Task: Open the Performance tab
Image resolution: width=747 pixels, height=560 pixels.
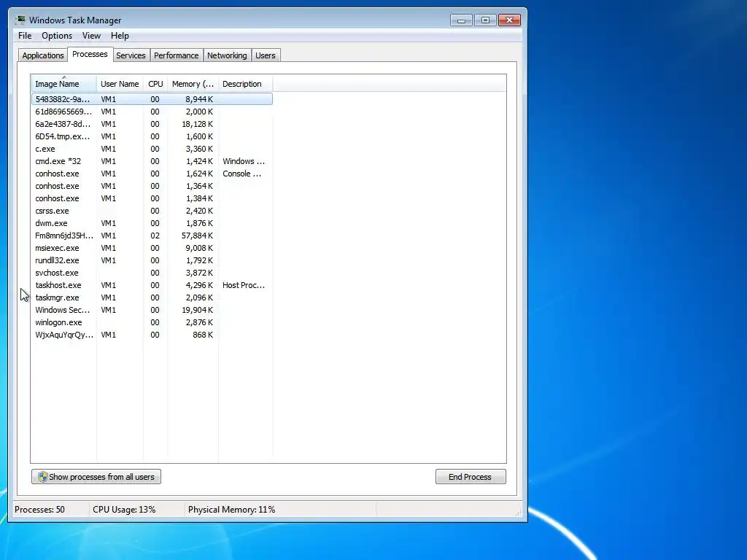Action: [177, 55]
